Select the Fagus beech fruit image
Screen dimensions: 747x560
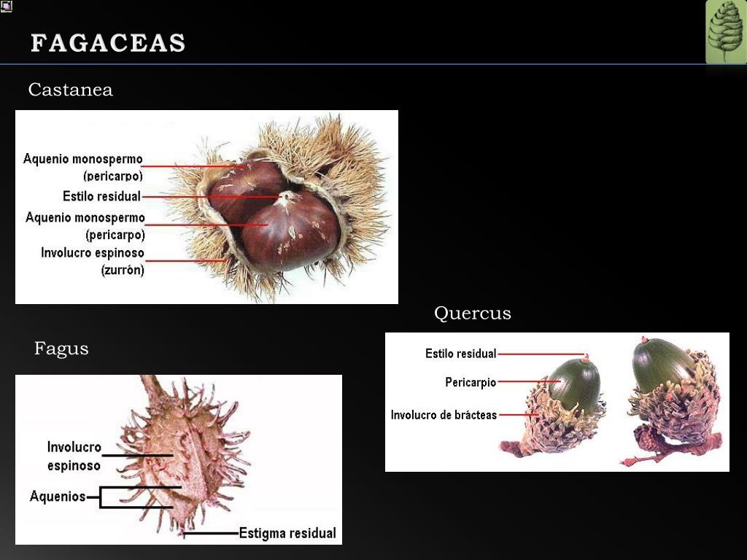coord(179,459)
